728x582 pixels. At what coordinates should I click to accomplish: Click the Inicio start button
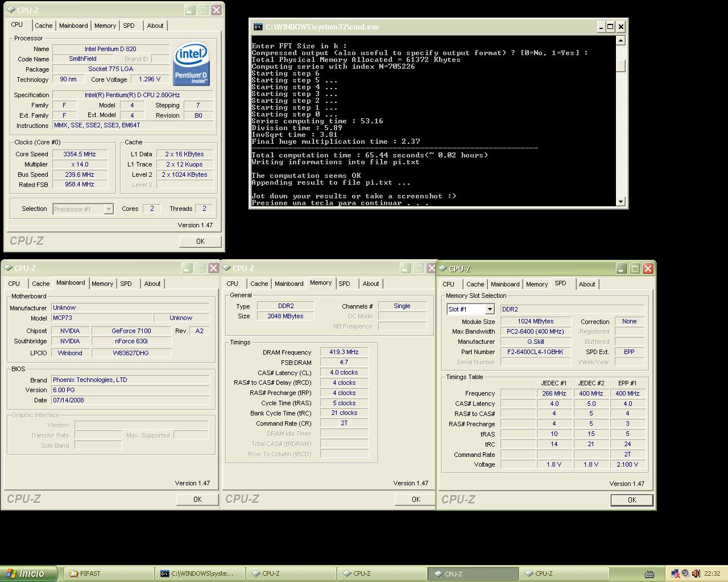[x=28, y=573]
